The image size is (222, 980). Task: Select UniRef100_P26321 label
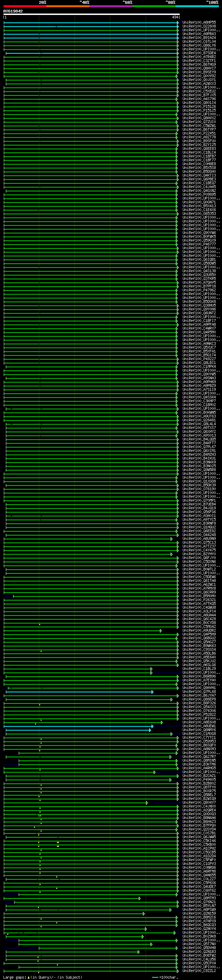click(199, 600)
